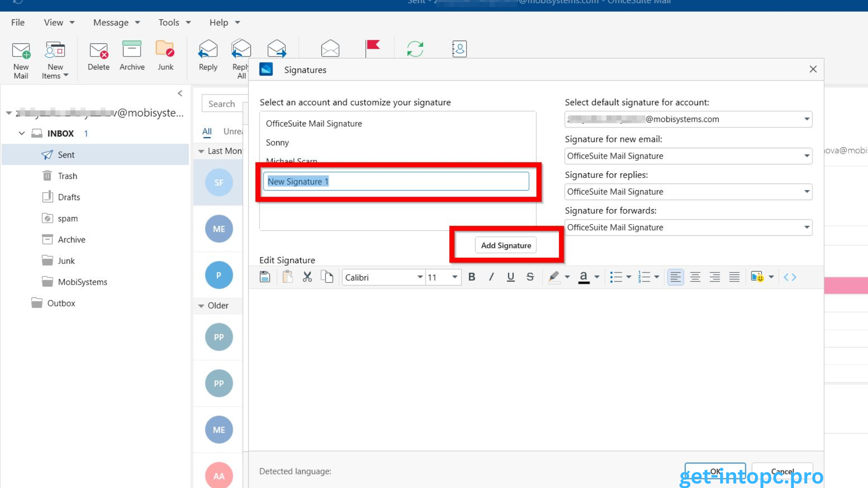Cut selected text with scissors icon
Image resolution: width=868 pixels, height=488 pixels.
[307, 277]
